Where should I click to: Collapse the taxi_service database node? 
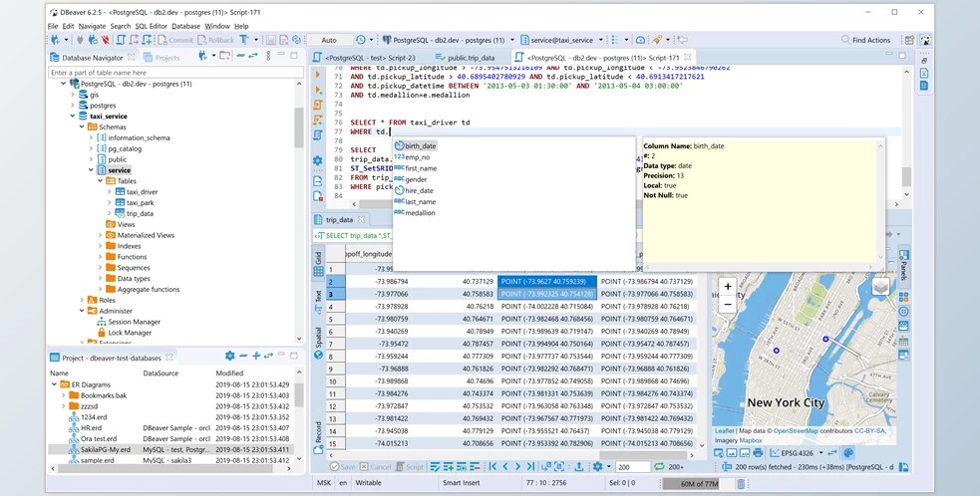[x=72, y=117]
